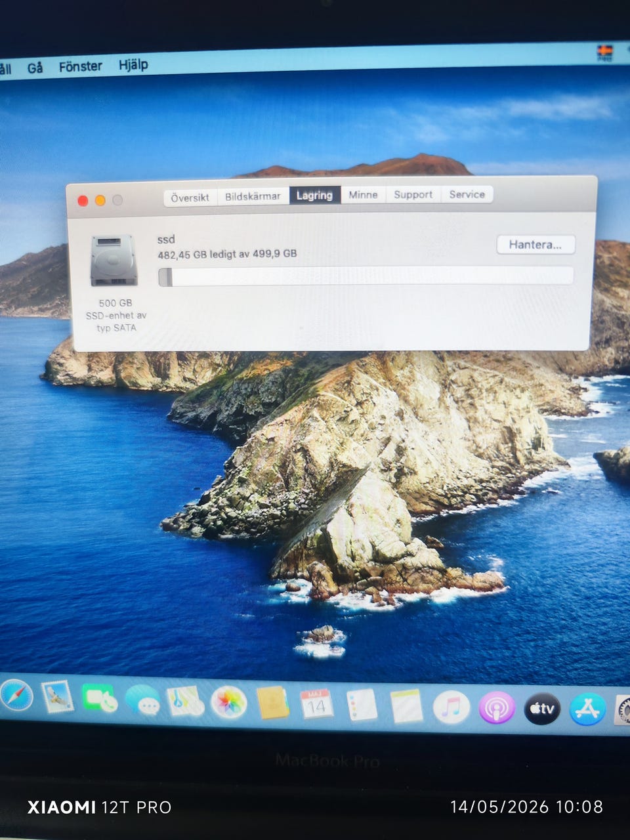Click the '482,45 GB ledigt av 499,9 GB' text
This screenshot has height=840, width=630.
227,254
